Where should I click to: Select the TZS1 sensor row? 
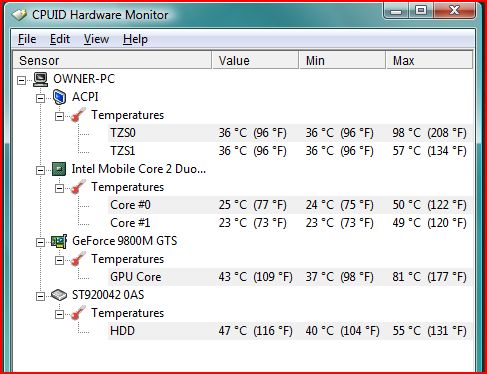click(x=290, y=151)
